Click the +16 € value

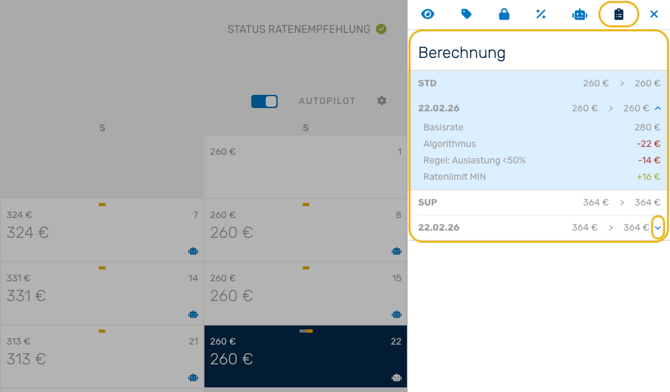(x=648, y=177)
